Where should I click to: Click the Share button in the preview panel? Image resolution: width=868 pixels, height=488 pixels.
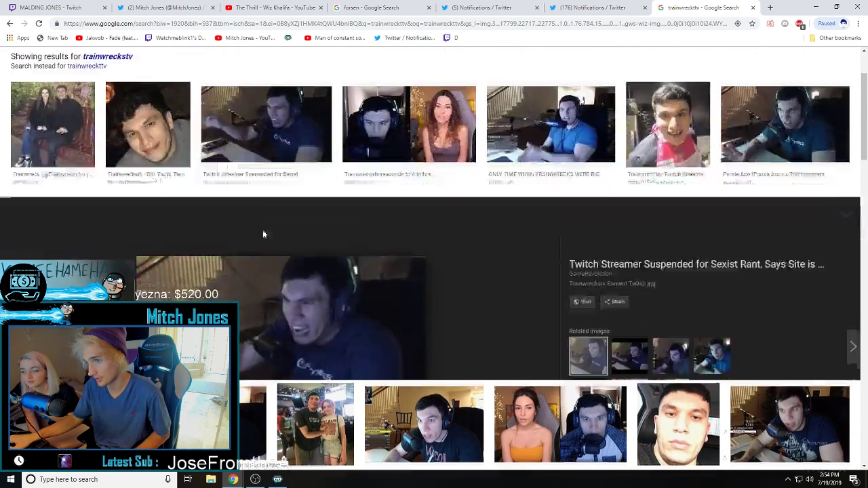coord(614,302)
